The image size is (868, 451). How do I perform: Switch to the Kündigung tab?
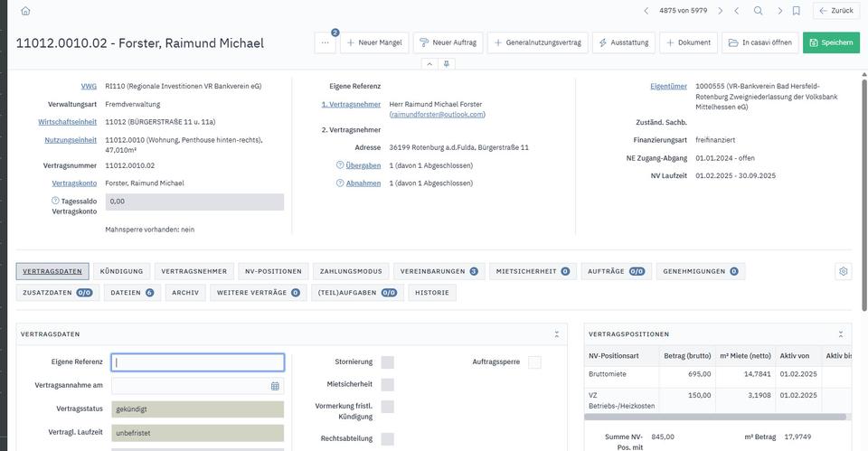(121, 271)
